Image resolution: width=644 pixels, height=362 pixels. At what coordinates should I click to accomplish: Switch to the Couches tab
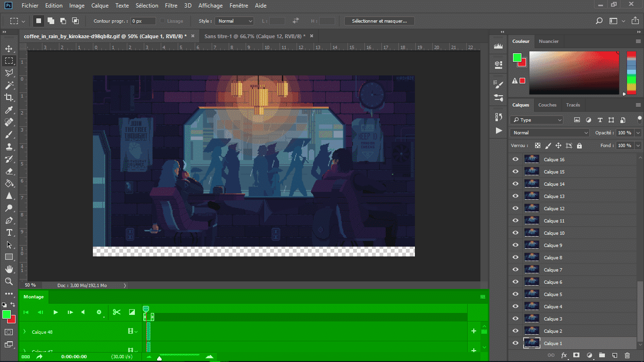pos(547,105)
